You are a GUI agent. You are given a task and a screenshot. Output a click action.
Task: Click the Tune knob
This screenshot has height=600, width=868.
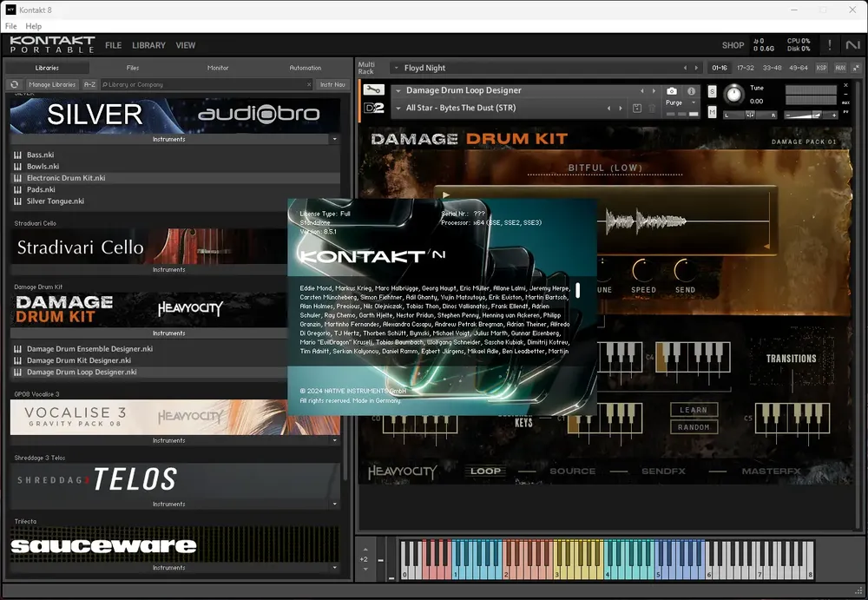734,94
